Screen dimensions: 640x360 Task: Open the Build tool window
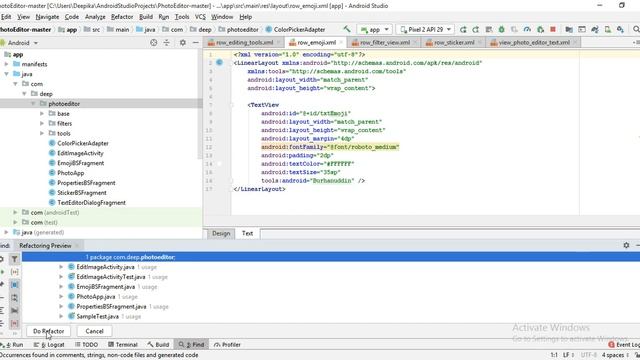(x=158, y=344)
